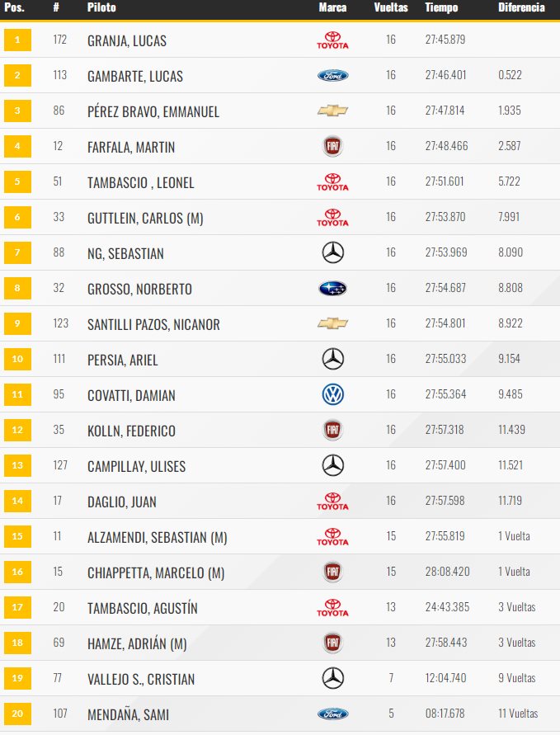This screenshot has width=560, height=735.
Task: Click the Mercedes logo for NG, Sebastian
Action: (x=332, y=252)
